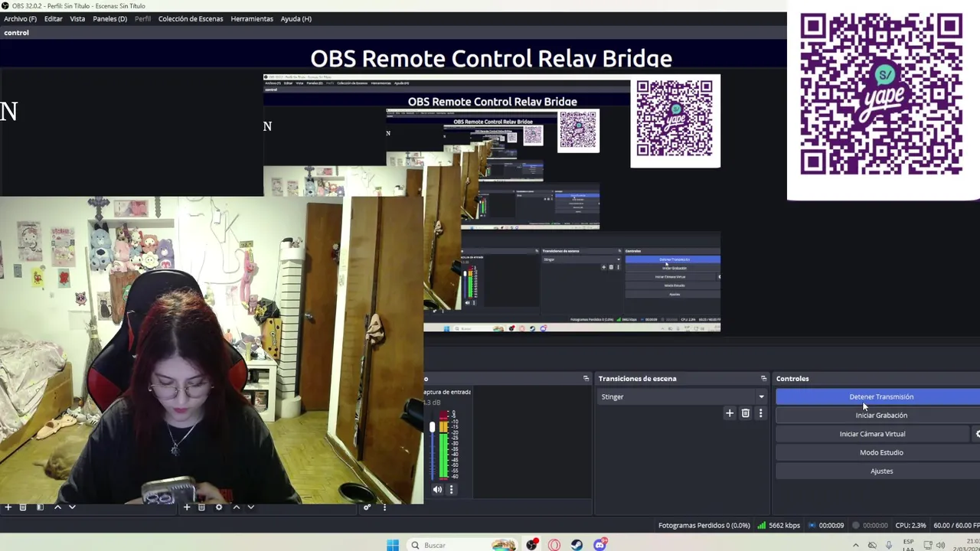Move selected source up with arrow
This screenshot has width=980, height=551.
236,507
